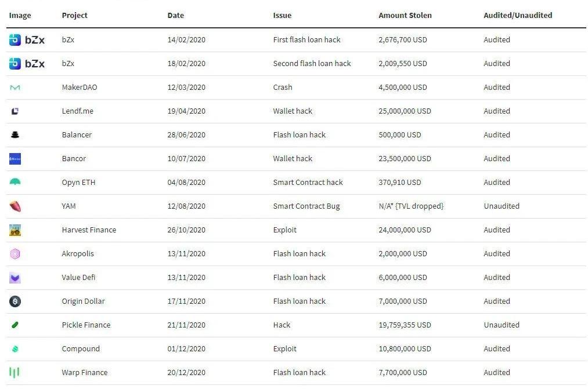This screenshot has width=588, height=389.
Task: Click the 'N/A* {TVL dropped}' amount cell
Action: click(410, 206)
